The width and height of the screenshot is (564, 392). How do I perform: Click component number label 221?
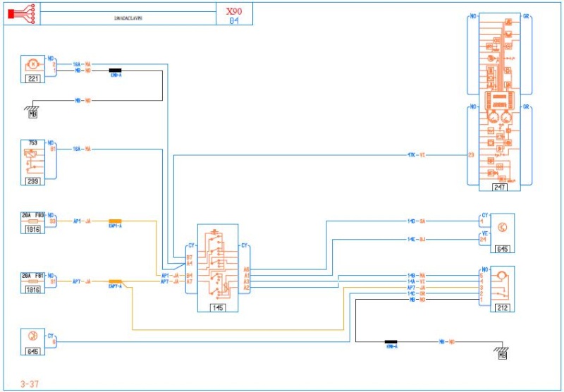click(32, 78)
